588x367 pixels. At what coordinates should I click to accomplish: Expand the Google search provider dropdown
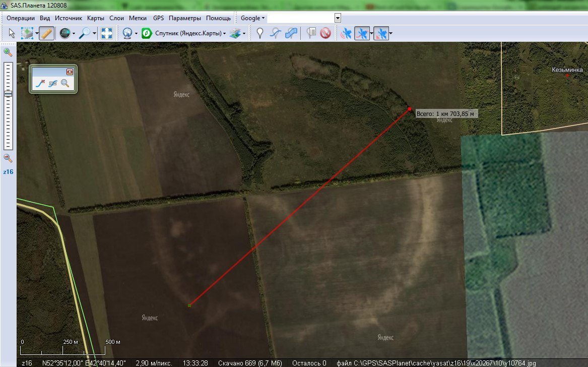[252, 18]
